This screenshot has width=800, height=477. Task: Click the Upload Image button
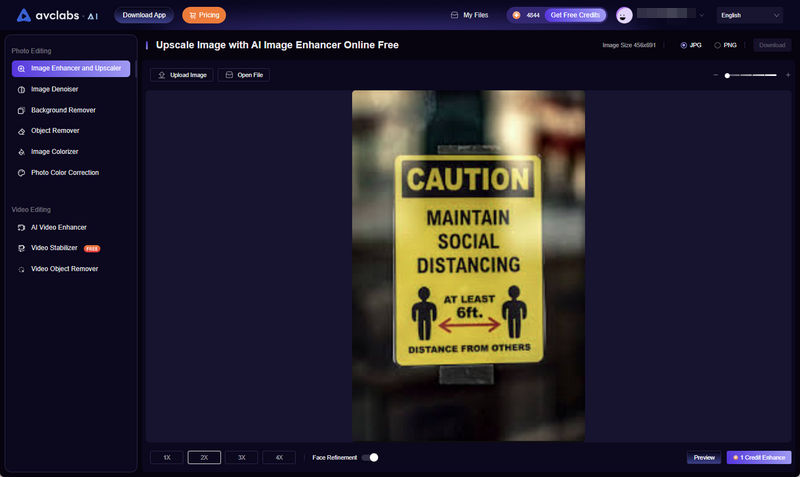(181, 75)
